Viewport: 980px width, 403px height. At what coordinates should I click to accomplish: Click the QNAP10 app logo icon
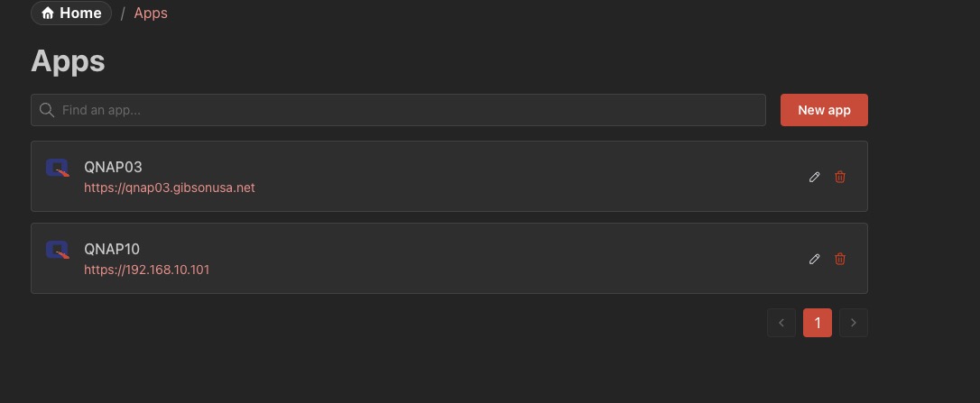[x=58, y=250]
